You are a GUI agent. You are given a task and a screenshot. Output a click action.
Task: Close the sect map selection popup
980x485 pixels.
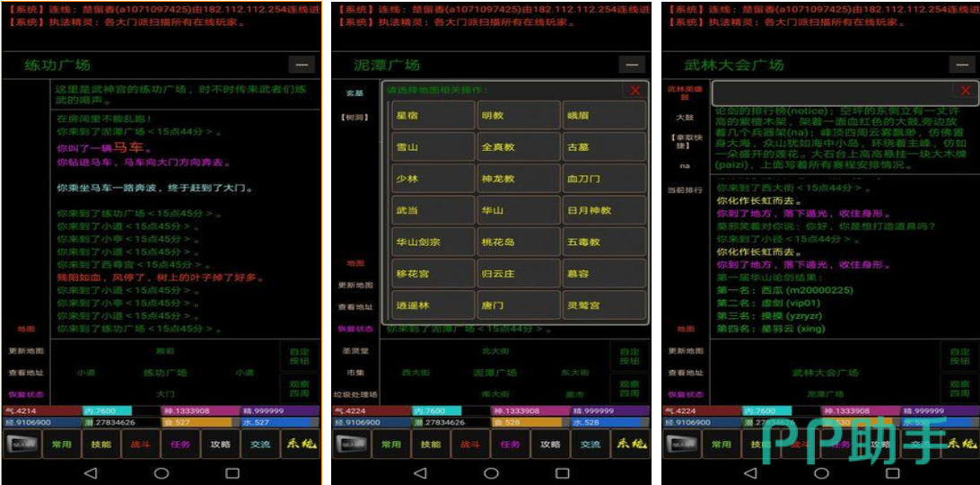tap(635, 91)
